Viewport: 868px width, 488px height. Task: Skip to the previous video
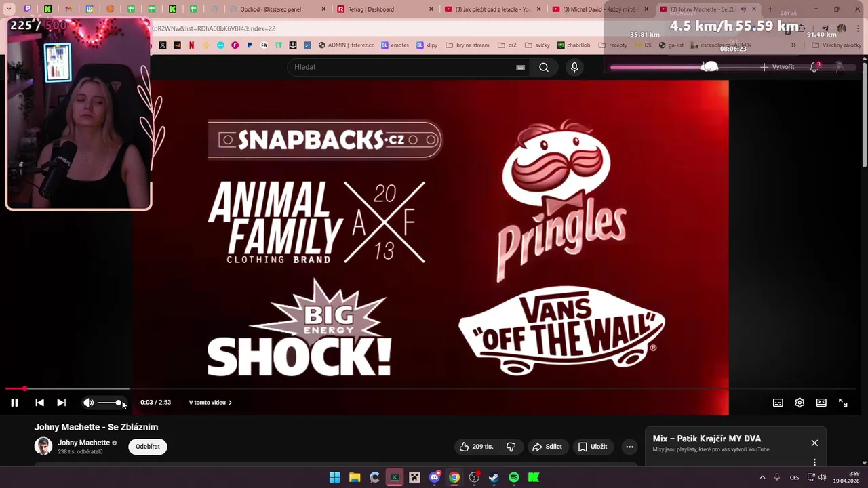39,403
